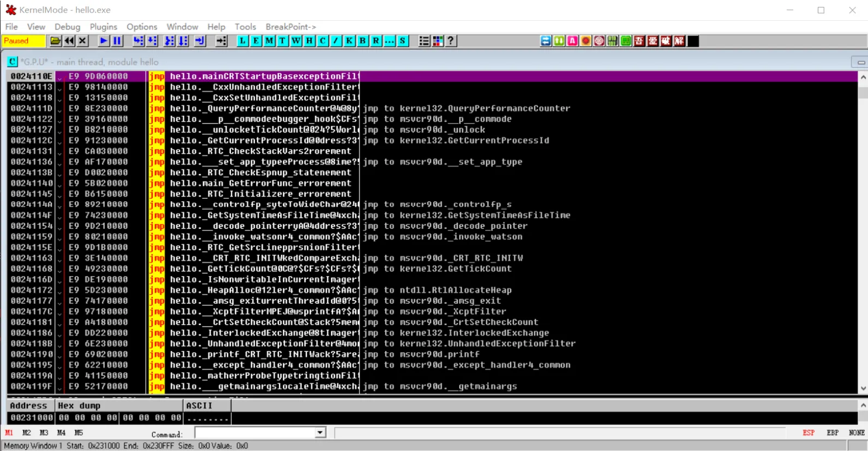The image size is (868, 451).
Task: Click the black color square in toolbar
Action: (x=693, y=41)
